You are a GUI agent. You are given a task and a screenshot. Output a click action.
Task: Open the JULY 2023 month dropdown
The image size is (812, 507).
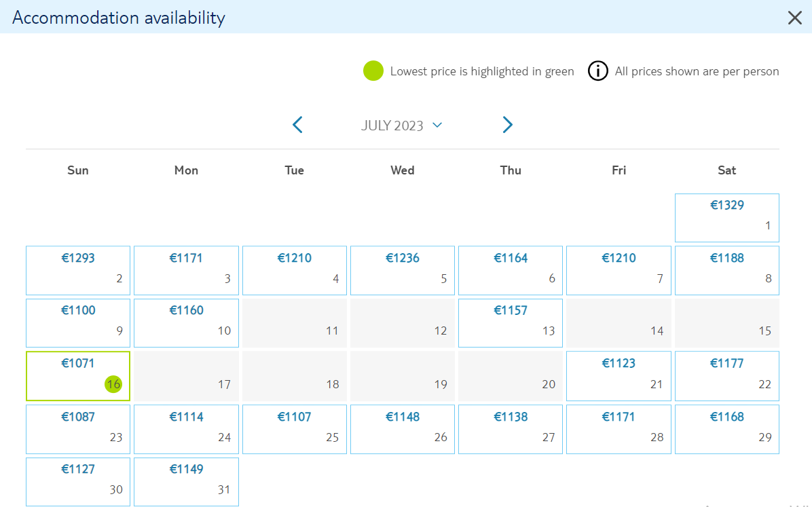[401, 126]
